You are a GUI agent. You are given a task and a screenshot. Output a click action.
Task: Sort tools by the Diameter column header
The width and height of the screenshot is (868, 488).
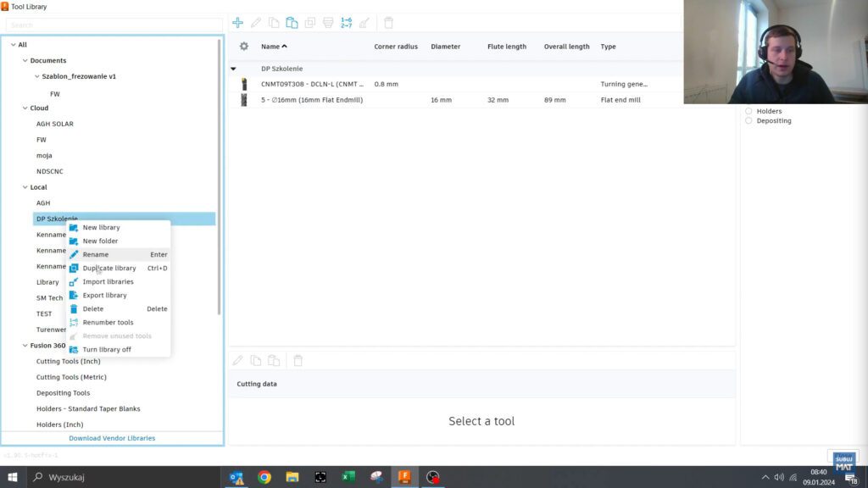point(445,47)
